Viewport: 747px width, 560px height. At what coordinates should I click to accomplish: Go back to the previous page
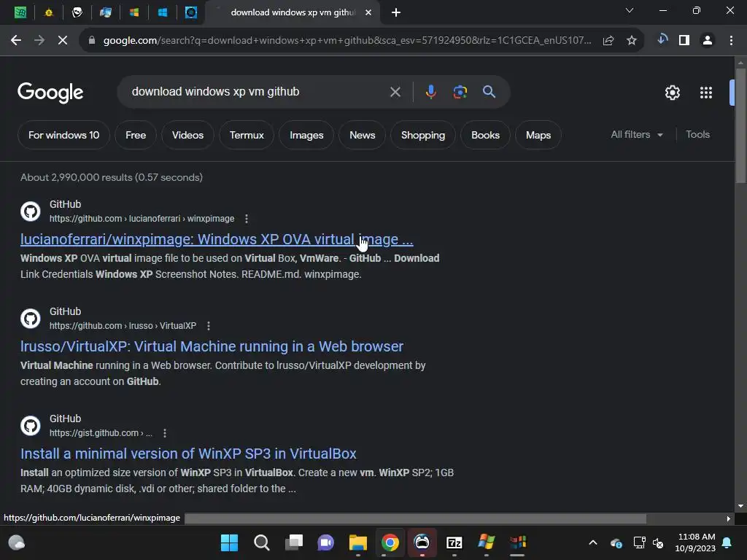16,41
